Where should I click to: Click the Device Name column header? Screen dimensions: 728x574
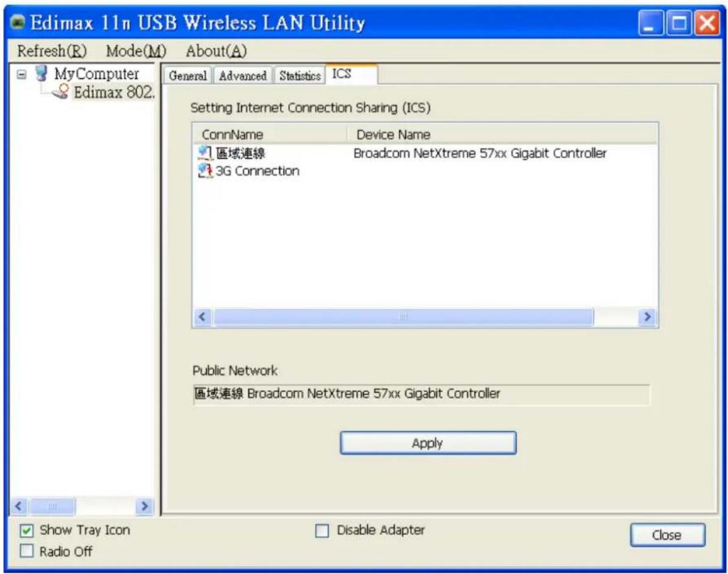(503, 135)
